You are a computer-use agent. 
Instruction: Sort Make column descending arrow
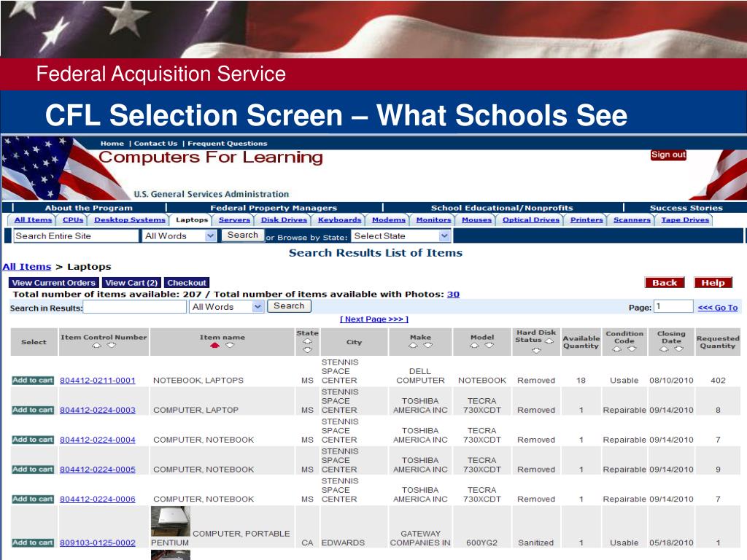(427, 345)
